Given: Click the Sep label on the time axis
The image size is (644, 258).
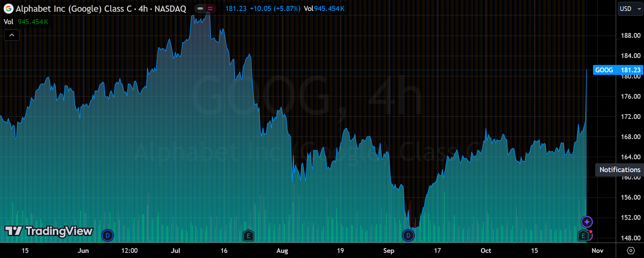Looking at the screenshot, I should click(x=389, y=251).
